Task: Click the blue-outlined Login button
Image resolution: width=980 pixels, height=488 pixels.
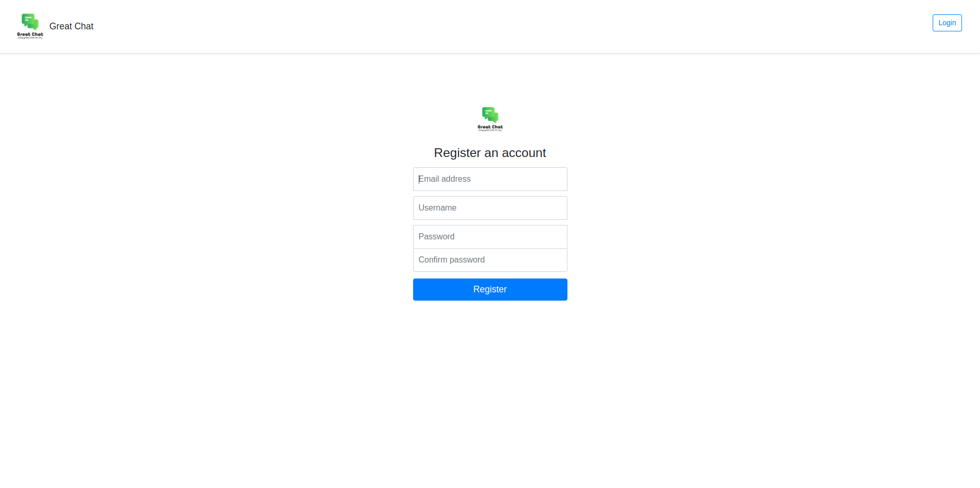Action: 947,23
